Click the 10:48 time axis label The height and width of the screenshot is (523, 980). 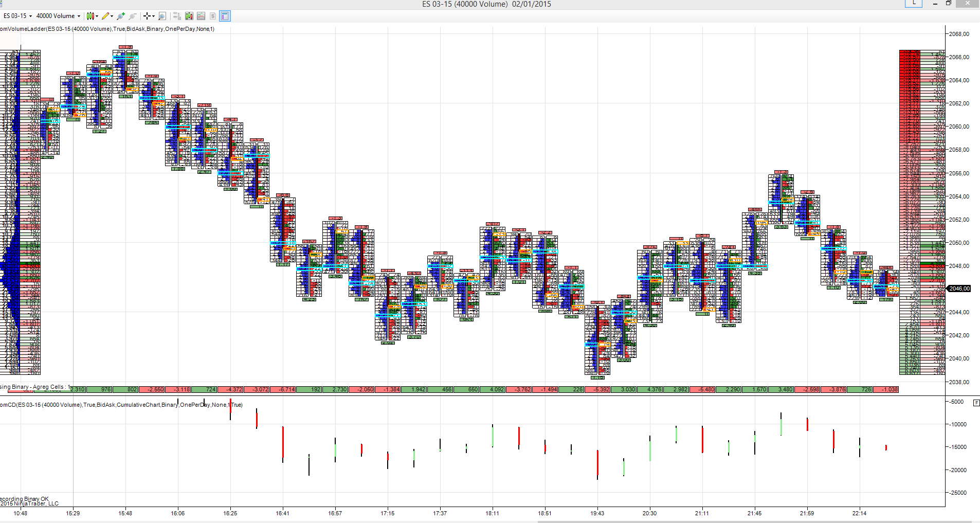(21, 513)
